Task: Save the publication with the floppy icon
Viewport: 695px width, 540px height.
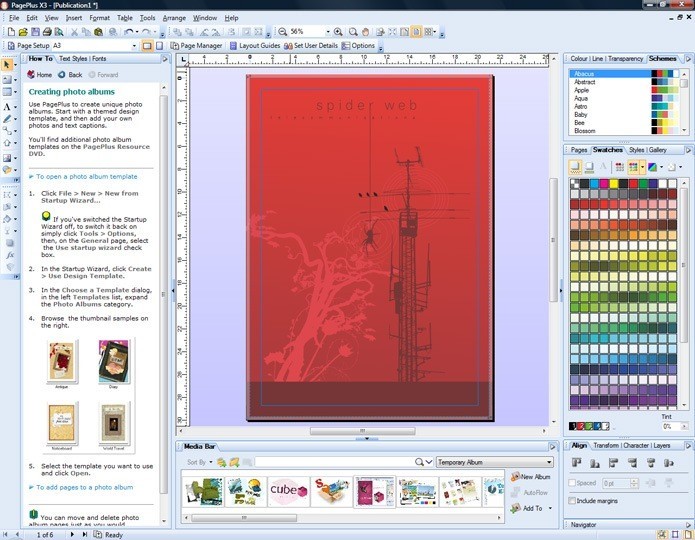Action: 35,31
